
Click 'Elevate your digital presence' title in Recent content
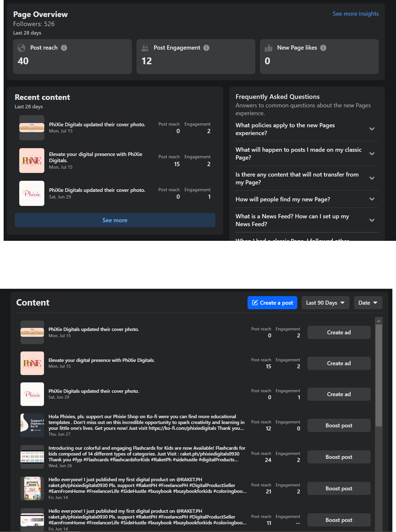point(95,157)
